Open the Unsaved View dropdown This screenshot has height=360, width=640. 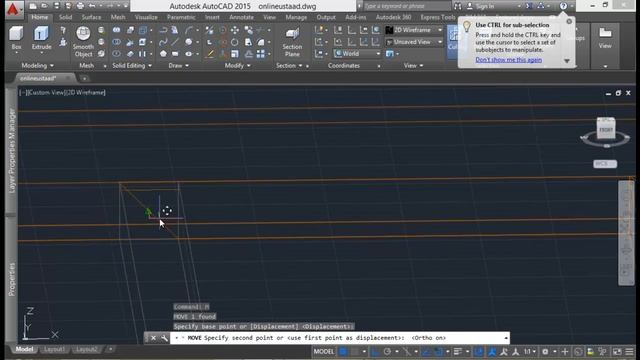point(415,42)
